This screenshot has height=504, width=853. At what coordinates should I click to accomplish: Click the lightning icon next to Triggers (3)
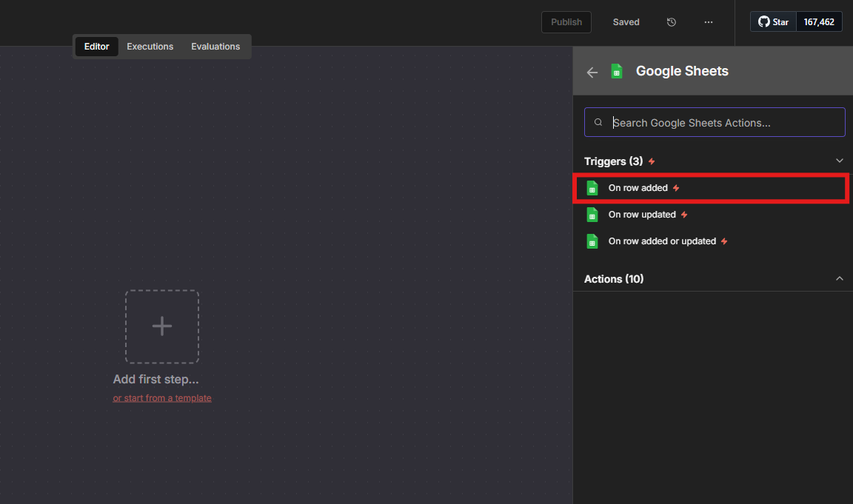tap(652, 161)
